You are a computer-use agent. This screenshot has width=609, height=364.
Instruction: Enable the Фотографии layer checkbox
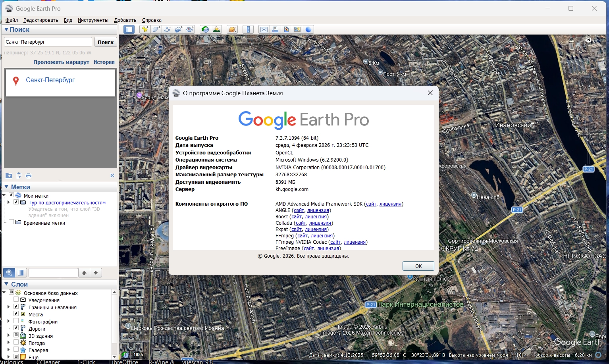[16, 322]
